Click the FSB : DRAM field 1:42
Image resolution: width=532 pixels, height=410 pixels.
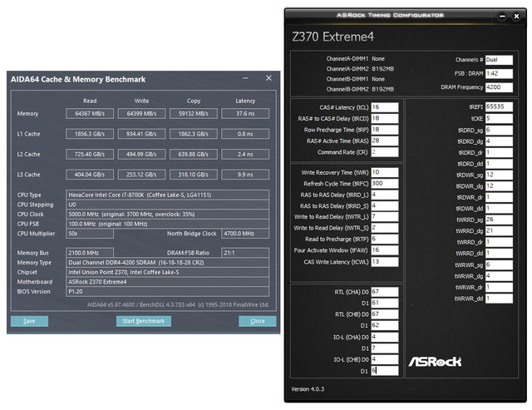pos(499,73)
